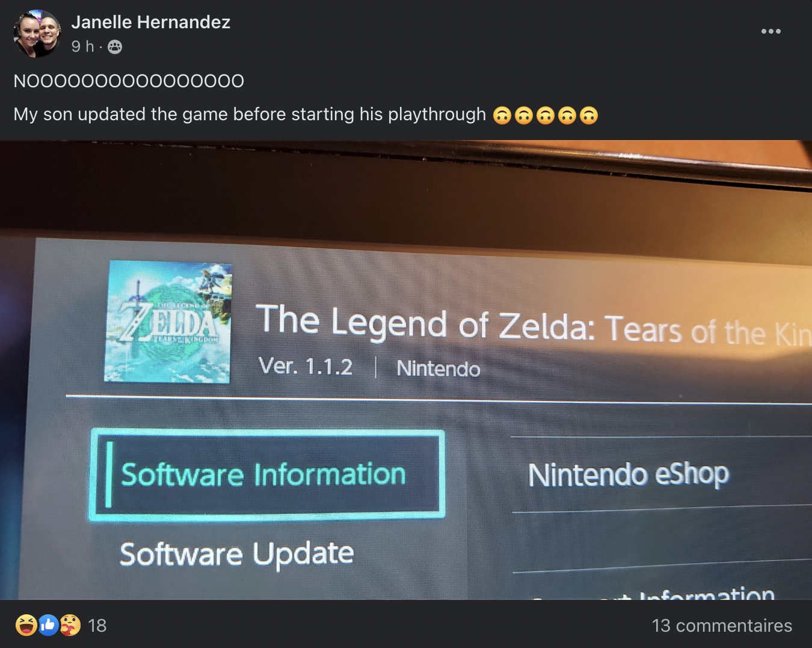
Task: Select Software Information menu entry in photo
Action: 267,474
